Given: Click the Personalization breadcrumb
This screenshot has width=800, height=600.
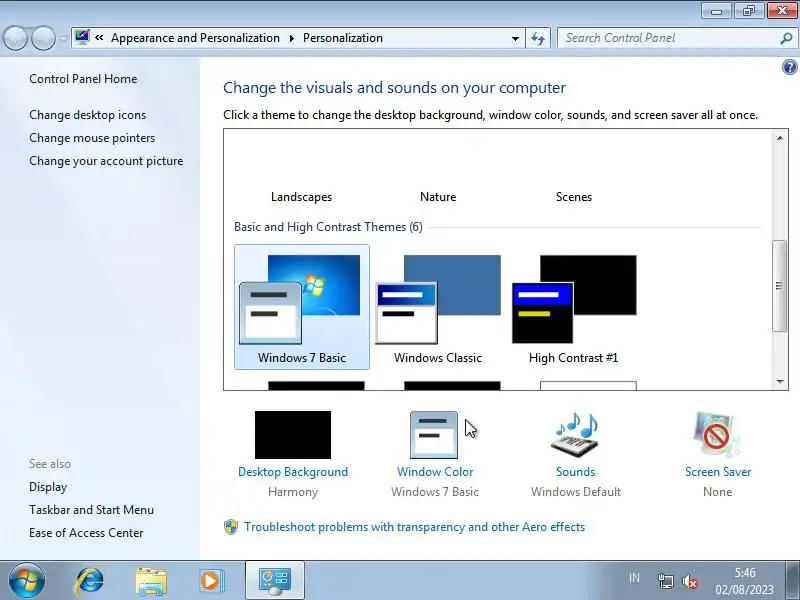Looking at the screenshot, I should click(343, 38).
